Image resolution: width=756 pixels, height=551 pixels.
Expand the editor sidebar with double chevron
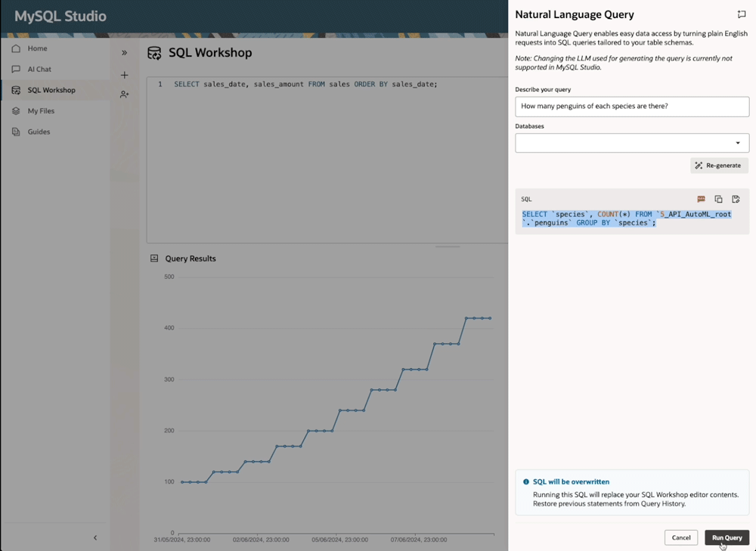[x=124, y=53]
